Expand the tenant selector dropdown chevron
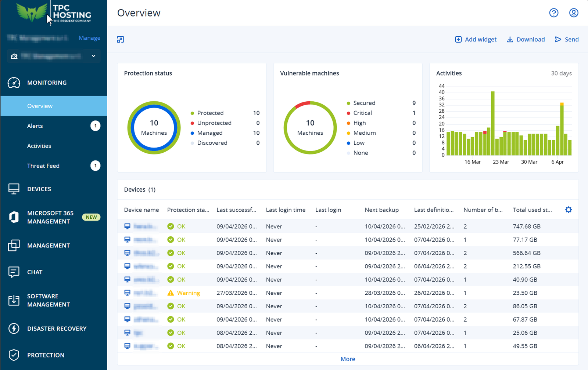Viewport: 588px width, 370px height. pos(93,56)
